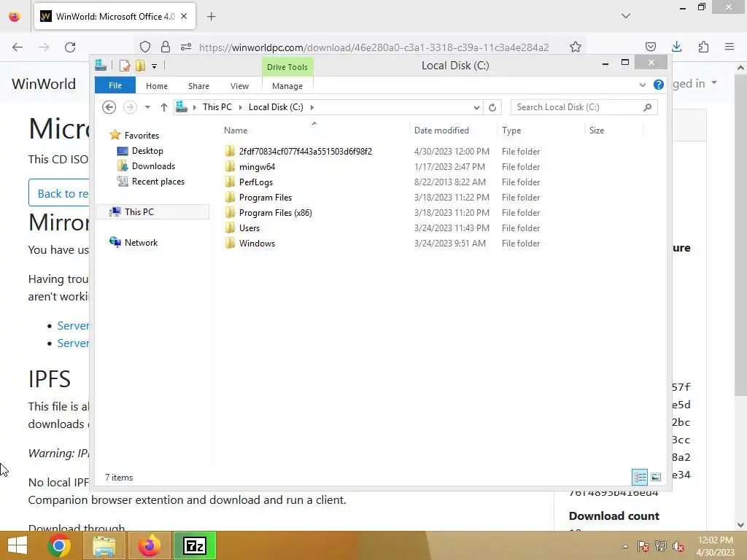Open the Manage tab under Drive Tools
This screenshot has height=560, width=747.
click(x=287, y=86)
